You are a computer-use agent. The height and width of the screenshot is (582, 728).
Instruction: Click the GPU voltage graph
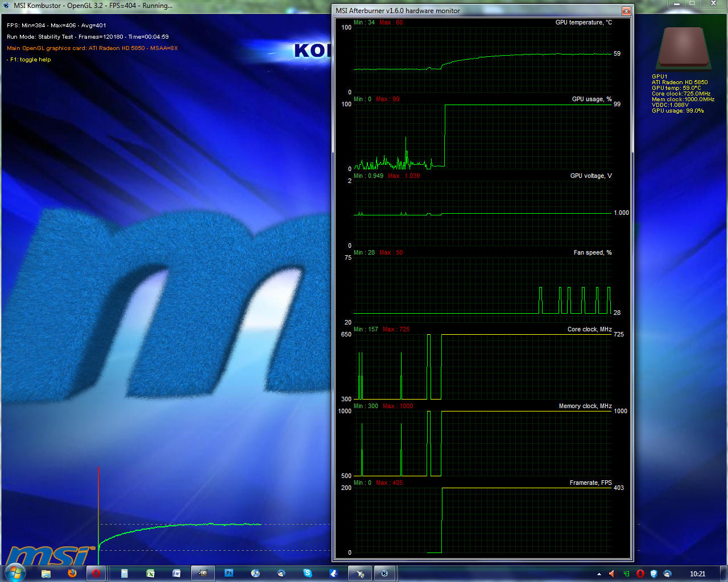click(482, 213)
